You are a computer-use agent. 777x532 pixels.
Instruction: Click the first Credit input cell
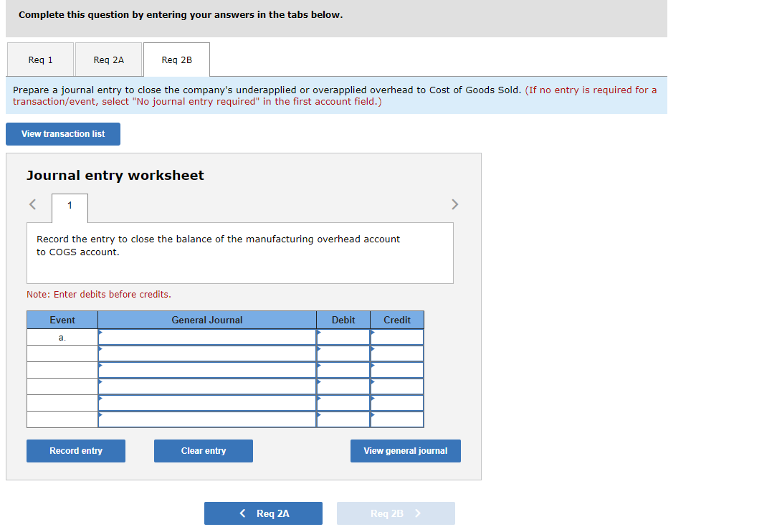(396, 336)
